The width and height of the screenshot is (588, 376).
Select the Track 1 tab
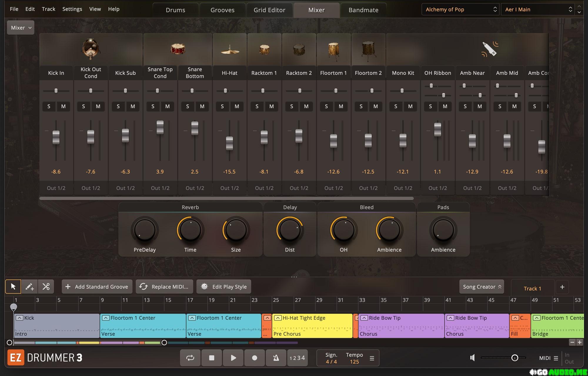pos(532,288)
